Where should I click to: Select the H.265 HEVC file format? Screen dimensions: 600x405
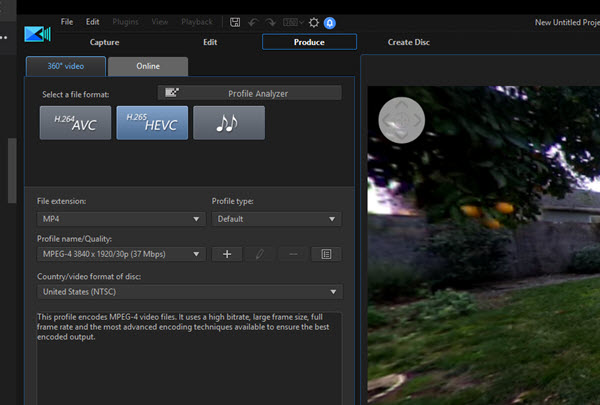click(152, 123)
